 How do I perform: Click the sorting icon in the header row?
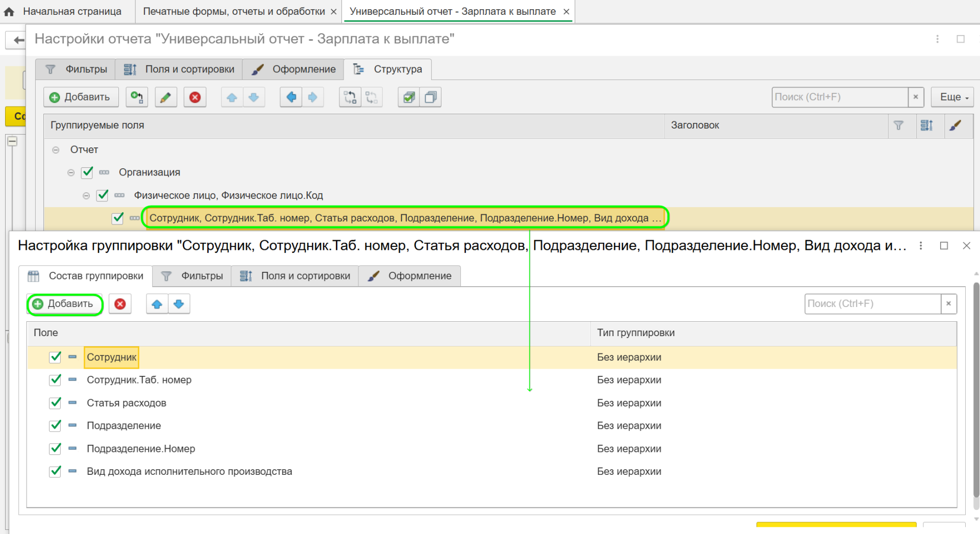[929, 125]
